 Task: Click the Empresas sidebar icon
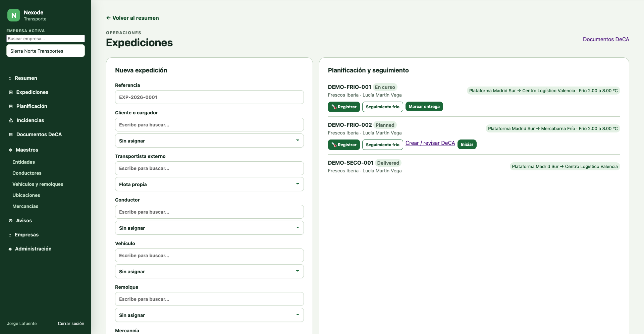click(10, 235)
